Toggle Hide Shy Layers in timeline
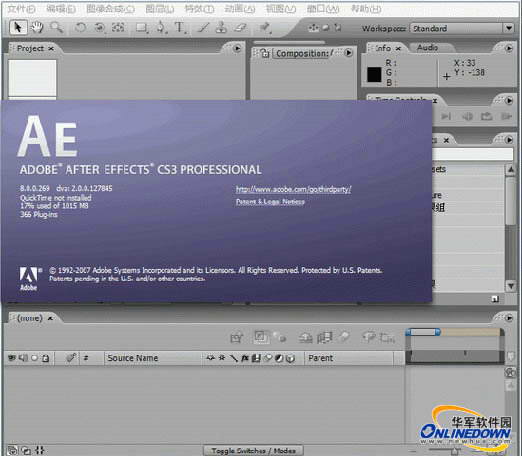Image resolution: width=522 pixels, height=456 pixels. (x=305, y=338)
